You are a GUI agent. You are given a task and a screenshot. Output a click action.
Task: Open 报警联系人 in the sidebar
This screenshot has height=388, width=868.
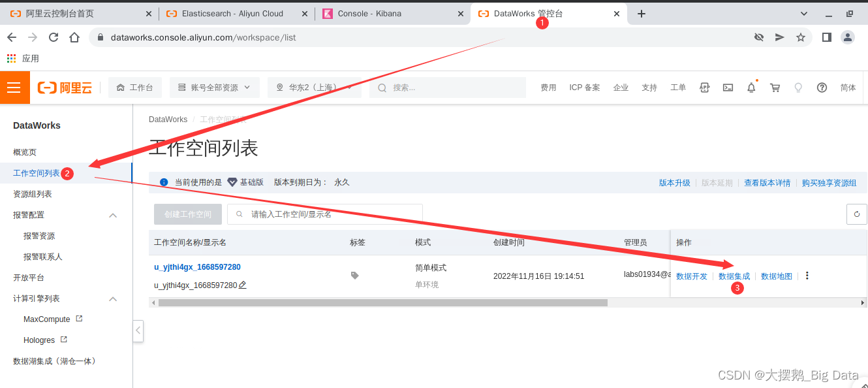click(x=43, y=257)
